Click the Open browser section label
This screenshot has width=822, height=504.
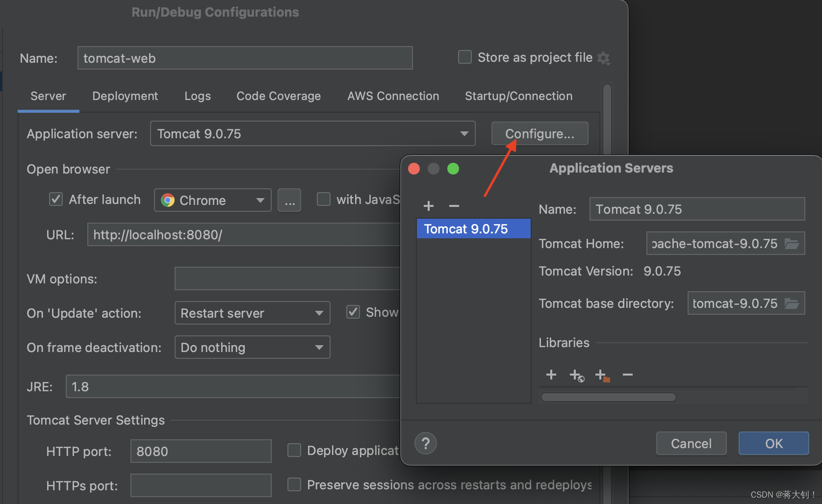[68, 169]
